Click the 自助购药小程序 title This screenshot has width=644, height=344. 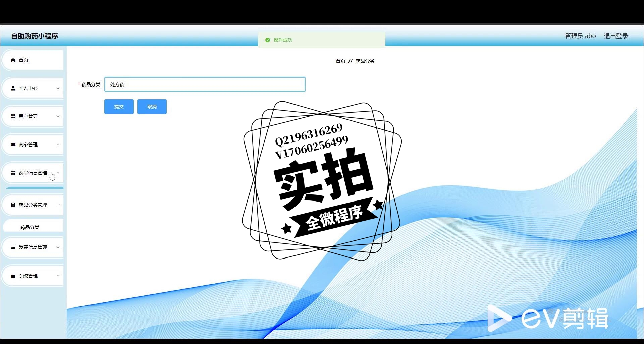(35, 36)
